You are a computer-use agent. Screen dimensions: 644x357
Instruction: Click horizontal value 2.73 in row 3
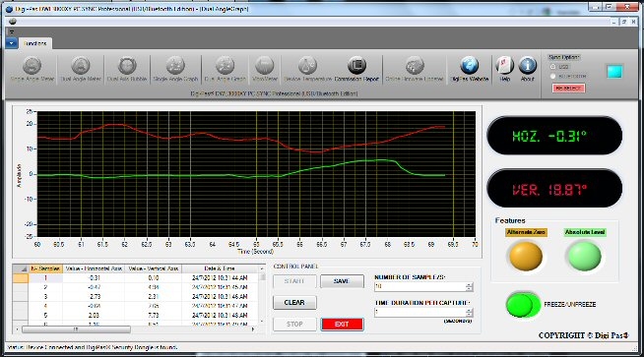(x=95, y=296)
